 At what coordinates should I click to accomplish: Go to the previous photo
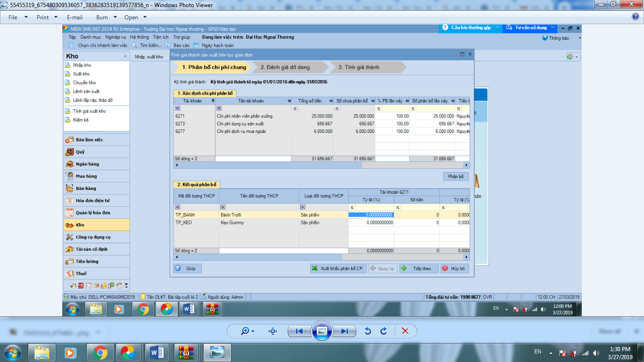299,331
